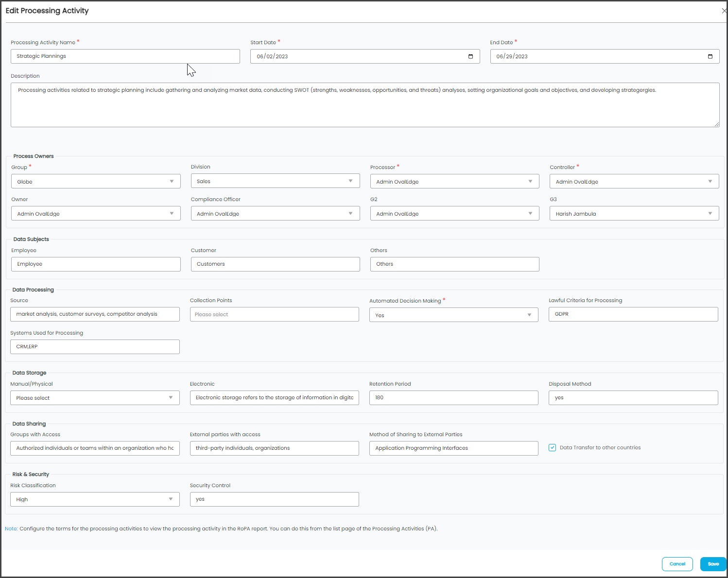The image size is (728, 578).
Task: Click the Source field with market analysis
Action: click(x=95, y=314)
